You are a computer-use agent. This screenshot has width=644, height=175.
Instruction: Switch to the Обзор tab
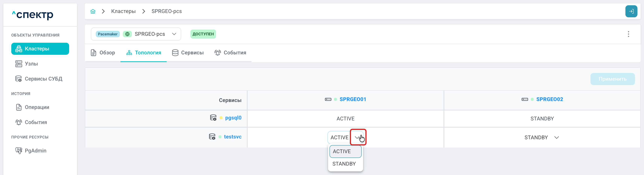coord(103,52)
